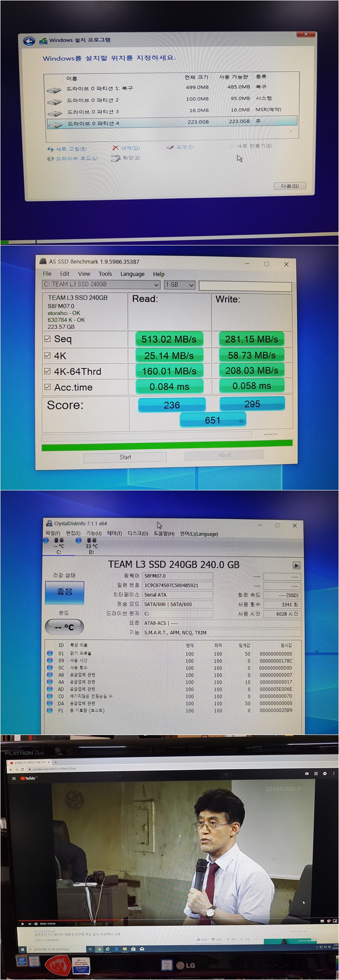Open the 1 GB test size dropdown
The image size is (339, 980).
pos(180,285)
